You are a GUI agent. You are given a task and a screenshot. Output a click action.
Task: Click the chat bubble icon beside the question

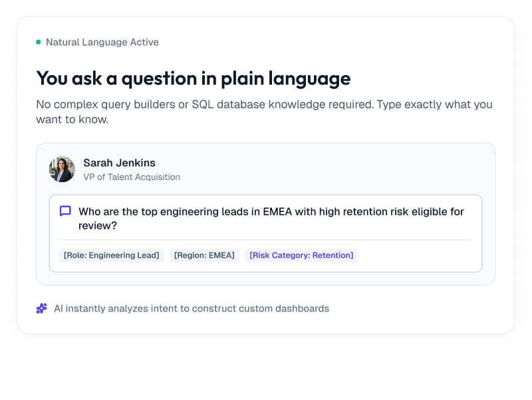[x=65, y=211]
